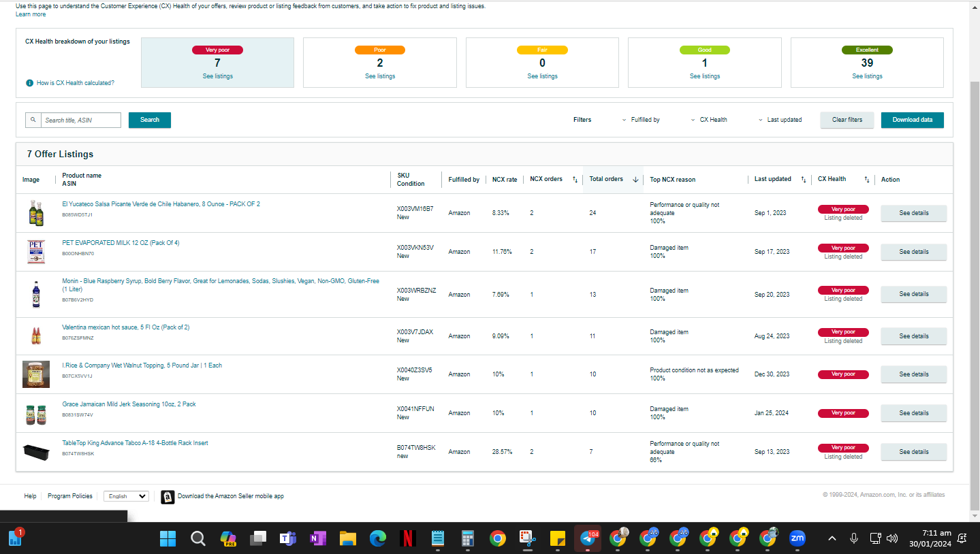The width and height of the screenshot is (980, 554).
Task: Open the English language dropdown
Action: (x=126, y=496)
